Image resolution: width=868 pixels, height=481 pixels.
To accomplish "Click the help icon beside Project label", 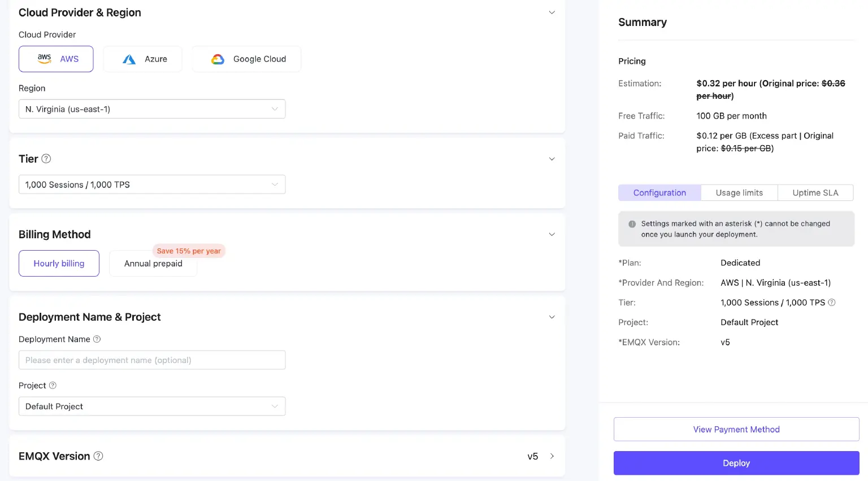I will pos(53,386).
